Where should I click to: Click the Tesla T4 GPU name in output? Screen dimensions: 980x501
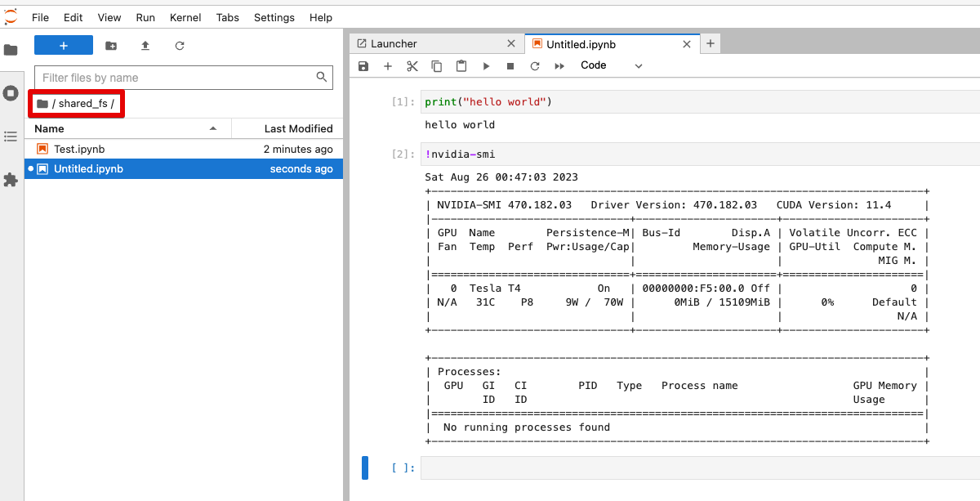(x=495, y=289)
